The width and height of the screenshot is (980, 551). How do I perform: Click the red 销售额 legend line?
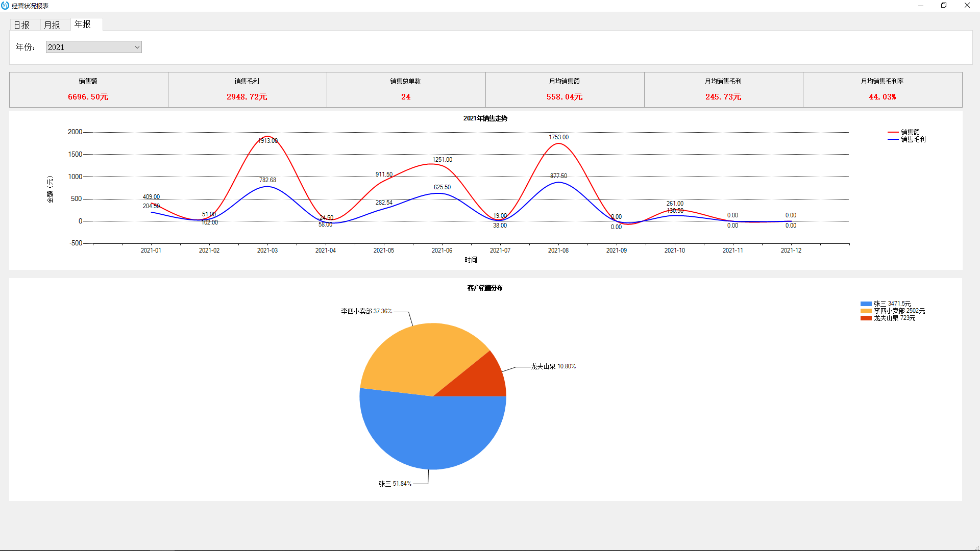click(x=893, y=132)
